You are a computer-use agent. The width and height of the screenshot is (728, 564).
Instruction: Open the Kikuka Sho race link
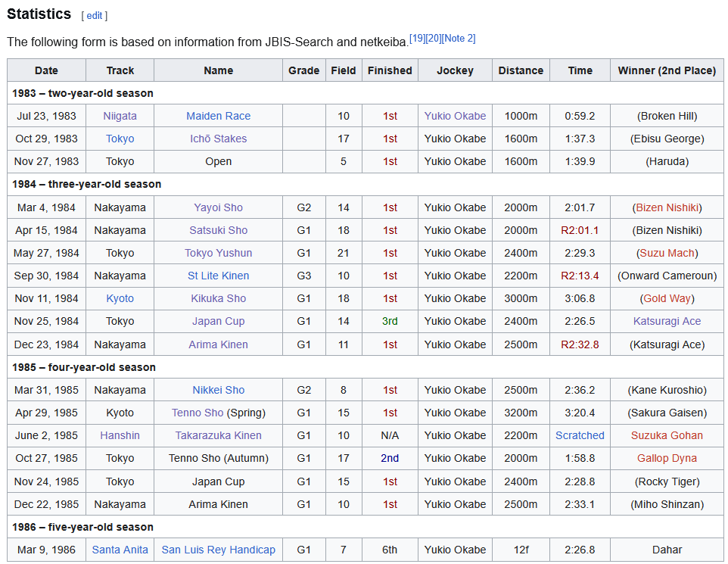[x=218, y=299]
